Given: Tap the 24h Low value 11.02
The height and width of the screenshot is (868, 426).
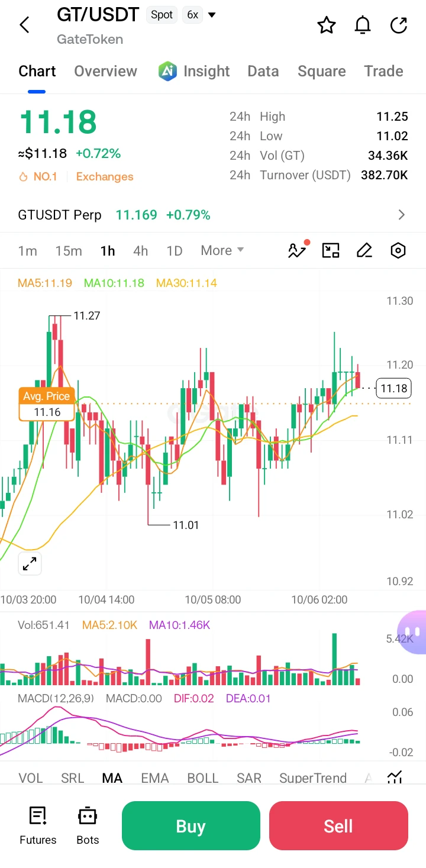Looking at the screenshot, I should point(392,136).
